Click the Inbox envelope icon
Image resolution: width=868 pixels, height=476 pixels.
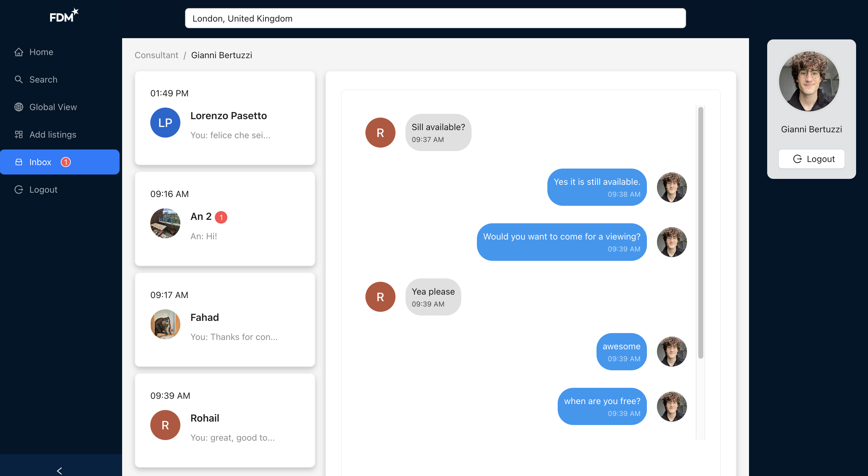coord(19,162)
